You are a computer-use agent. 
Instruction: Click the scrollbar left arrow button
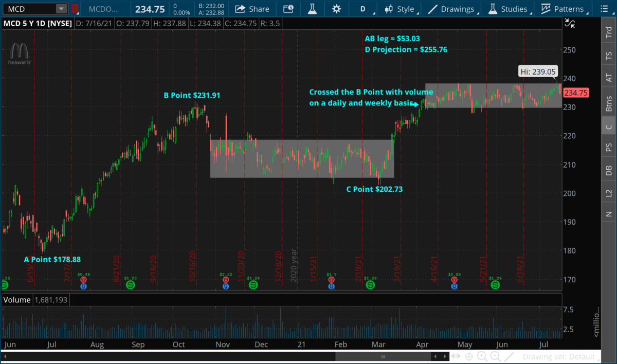point(436,356)
